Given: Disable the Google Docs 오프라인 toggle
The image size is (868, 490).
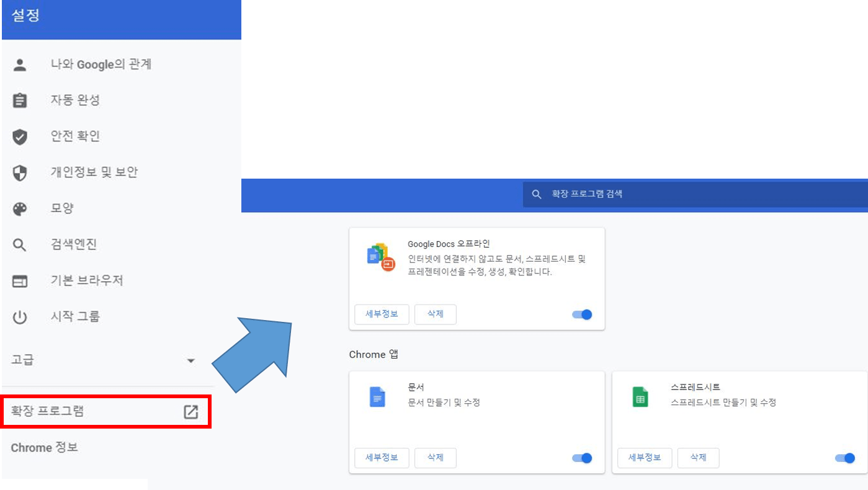Looking at the screenshot, I should 582,314.
